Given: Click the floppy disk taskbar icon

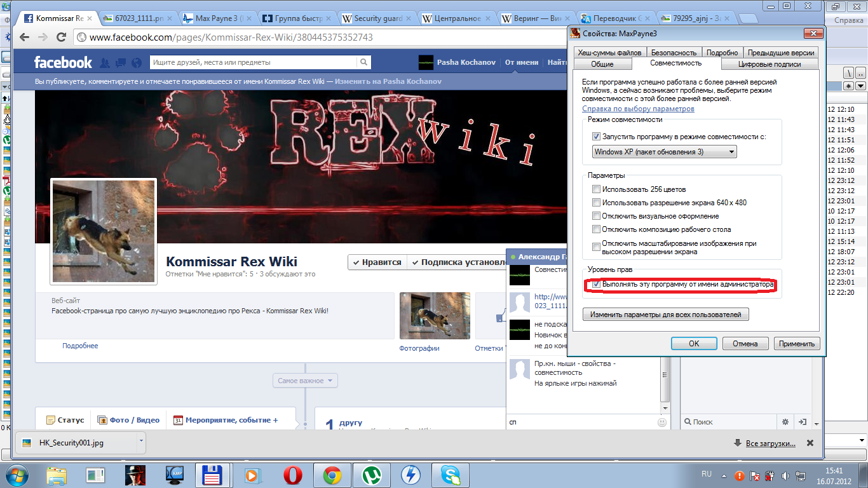Looking at the screenshot, I should pos(212,475).
